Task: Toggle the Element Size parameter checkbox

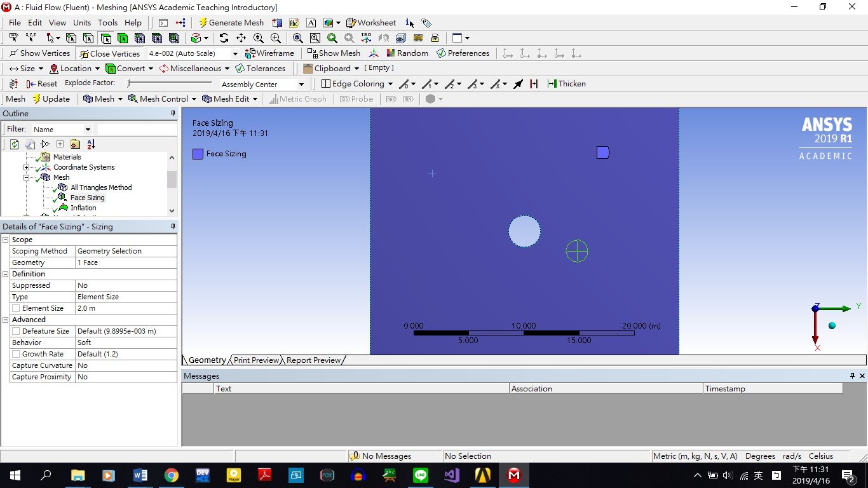Action: click(16, 308)
